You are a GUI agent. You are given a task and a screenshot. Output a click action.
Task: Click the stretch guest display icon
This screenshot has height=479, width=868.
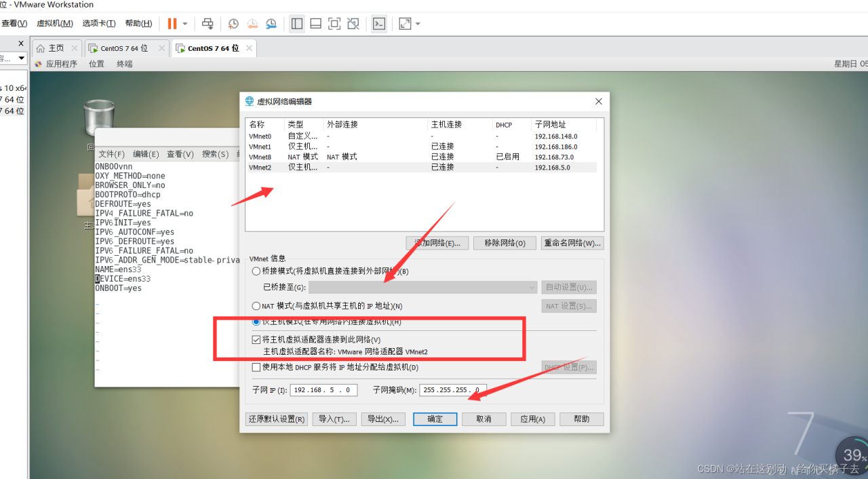pos(405,24)
